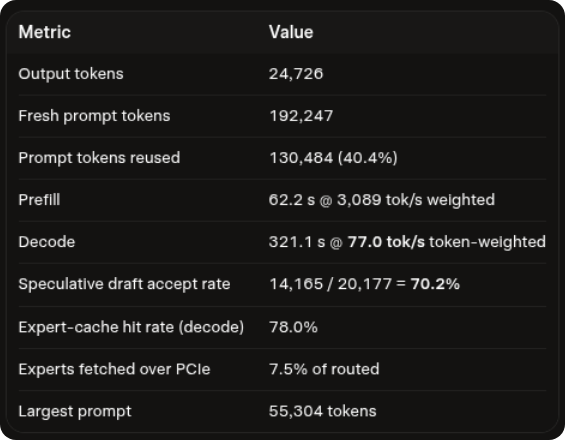This screenshot has width=565, height=440.
Task: Click the 24,726 output tokens value
Action: point(296,74)
